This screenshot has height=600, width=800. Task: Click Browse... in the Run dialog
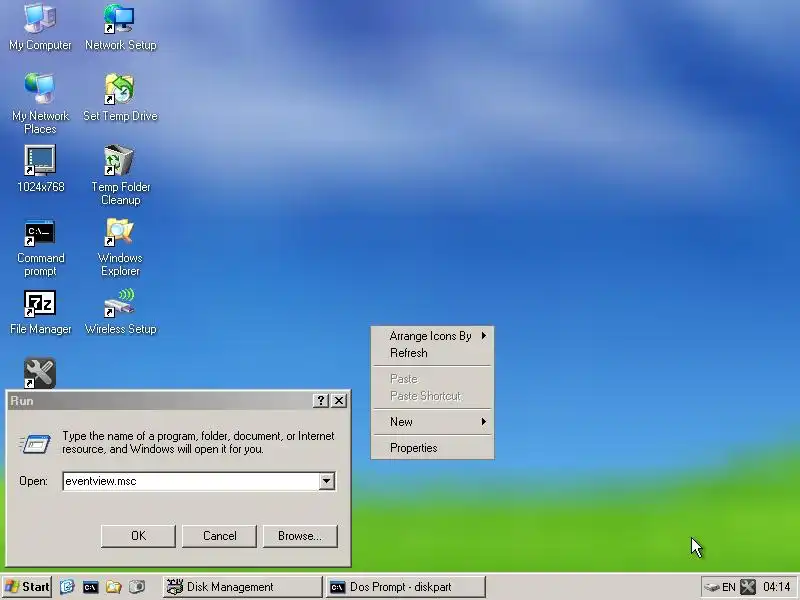pyautogui.click(x=300, y=536)
